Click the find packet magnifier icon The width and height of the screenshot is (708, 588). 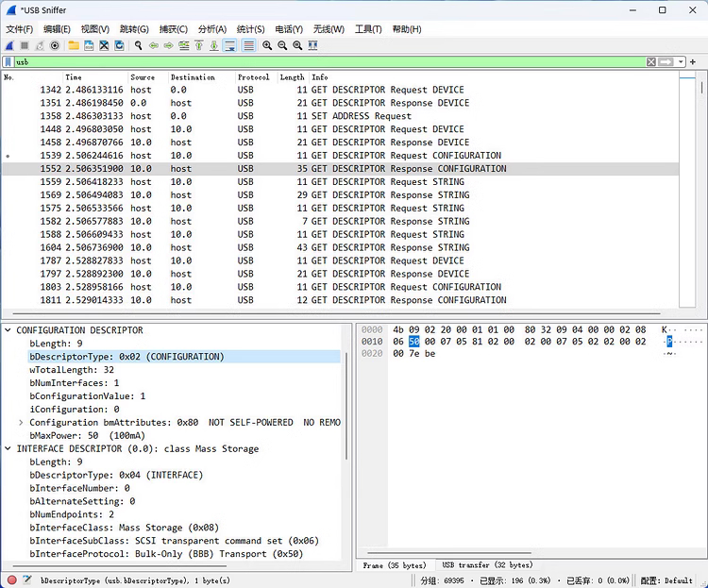coord(139,45)
